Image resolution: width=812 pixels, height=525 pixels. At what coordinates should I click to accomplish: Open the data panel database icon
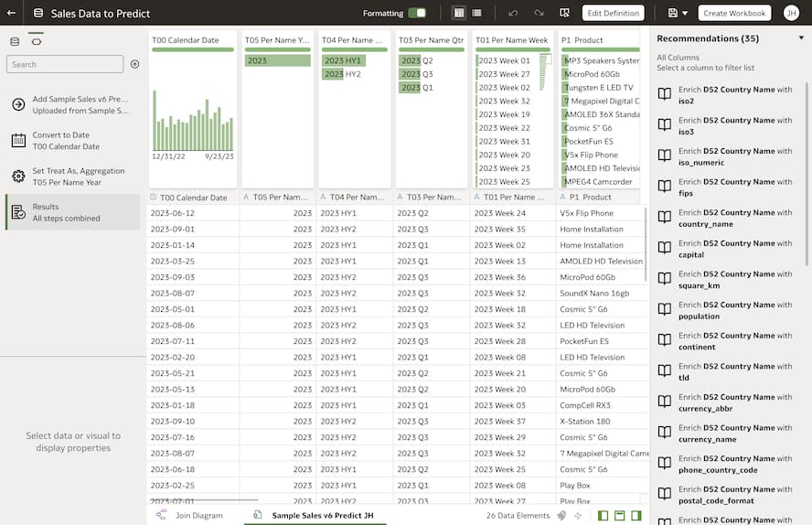[x=14, y=41]
